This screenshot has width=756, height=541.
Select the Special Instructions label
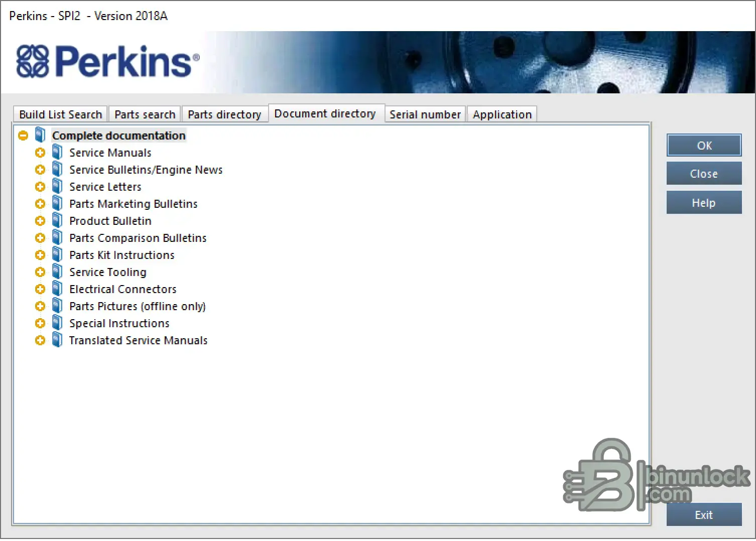point(119,323)
